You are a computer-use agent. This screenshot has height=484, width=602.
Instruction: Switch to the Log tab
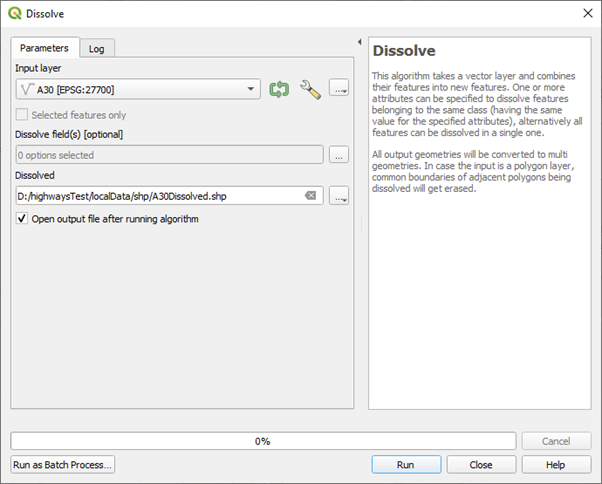point(96,48)
